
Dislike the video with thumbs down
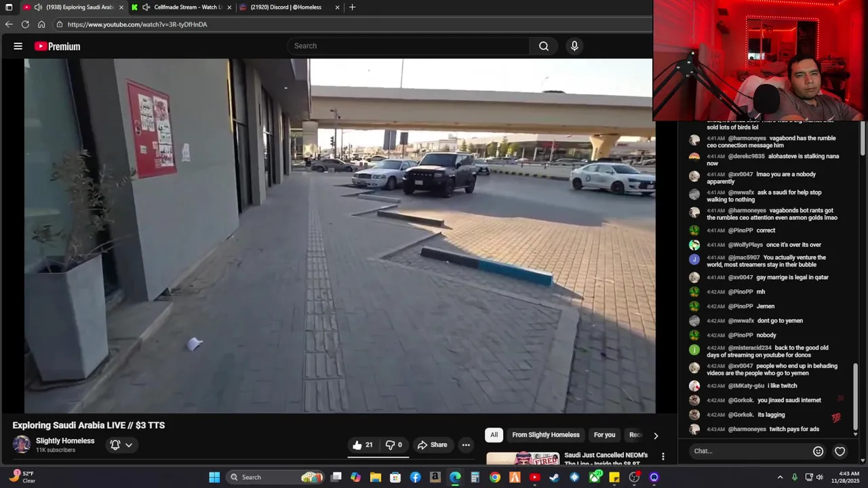394,445
